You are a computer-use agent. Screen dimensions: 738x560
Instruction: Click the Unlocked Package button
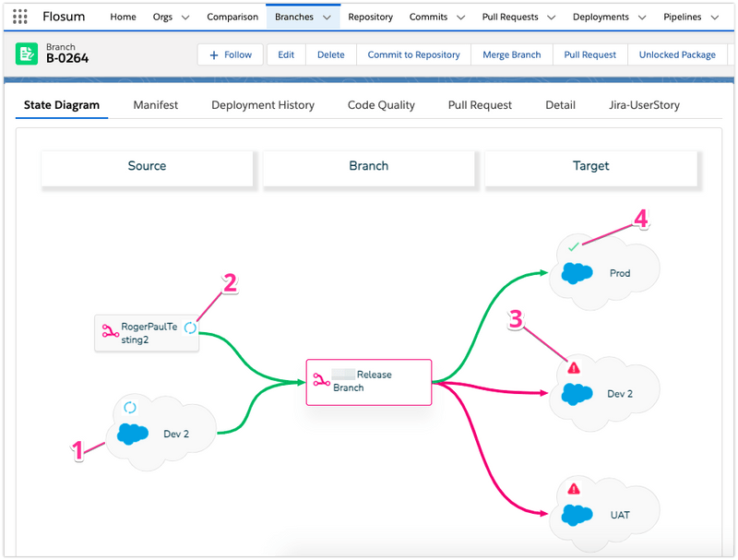tap(677, 54)
